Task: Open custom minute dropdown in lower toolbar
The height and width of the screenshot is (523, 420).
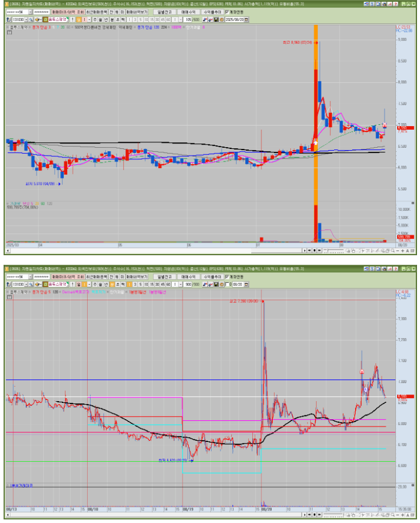Action: point(180,285)
